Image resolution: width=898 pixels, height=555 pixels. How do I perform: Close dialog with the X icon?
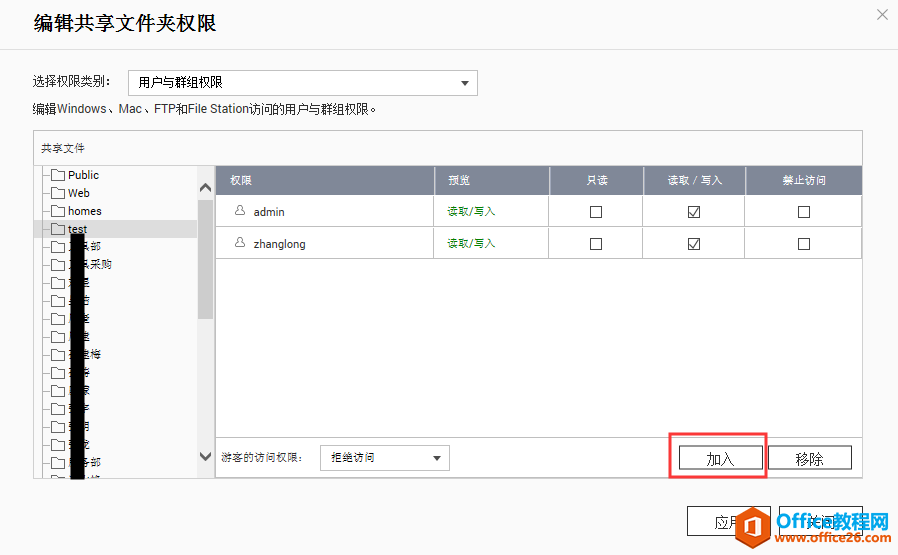[881, 15]
